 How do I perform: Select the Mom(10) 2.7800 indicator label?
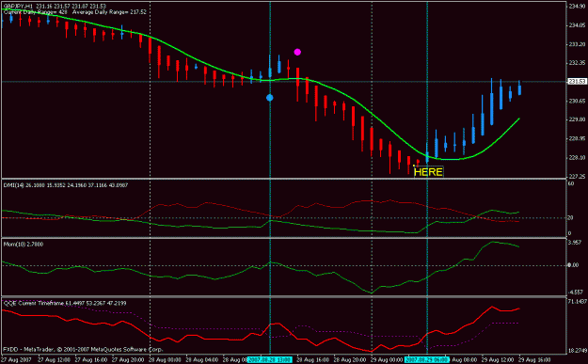(x=24, y=244)
